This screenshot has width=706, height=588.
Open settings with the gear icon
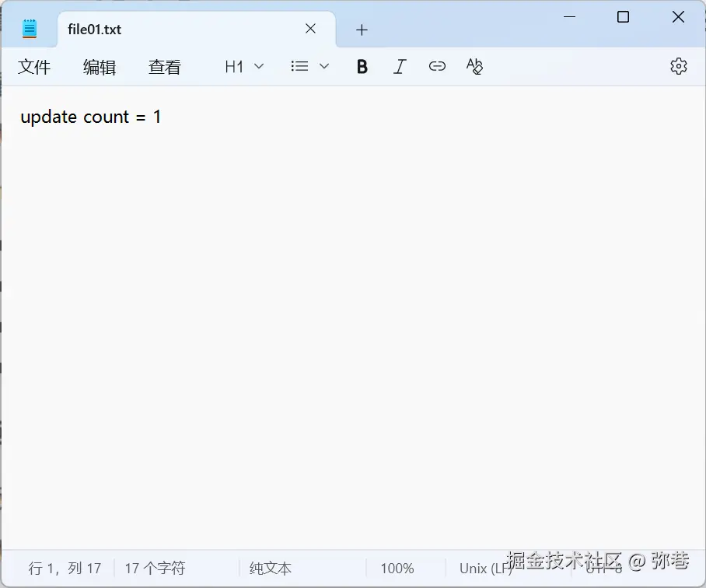click(679, 67)
